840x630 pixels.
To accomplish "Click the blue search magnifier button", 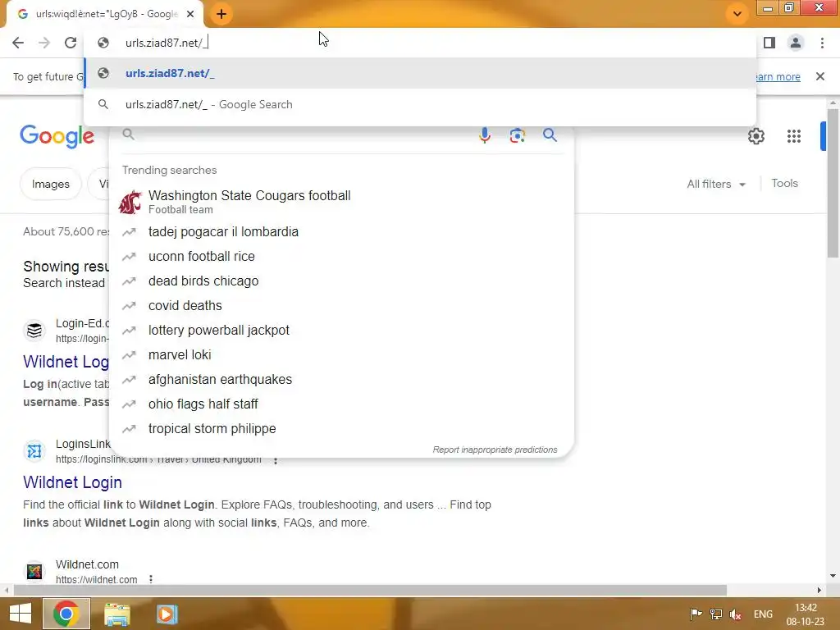I will click(x=550, y=135).
